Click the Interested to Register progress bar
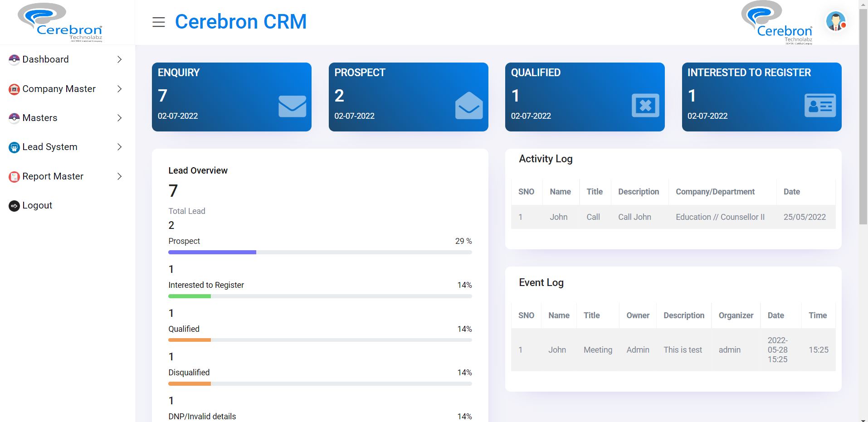This screenshot has width=868, height=422. point(320,296)
